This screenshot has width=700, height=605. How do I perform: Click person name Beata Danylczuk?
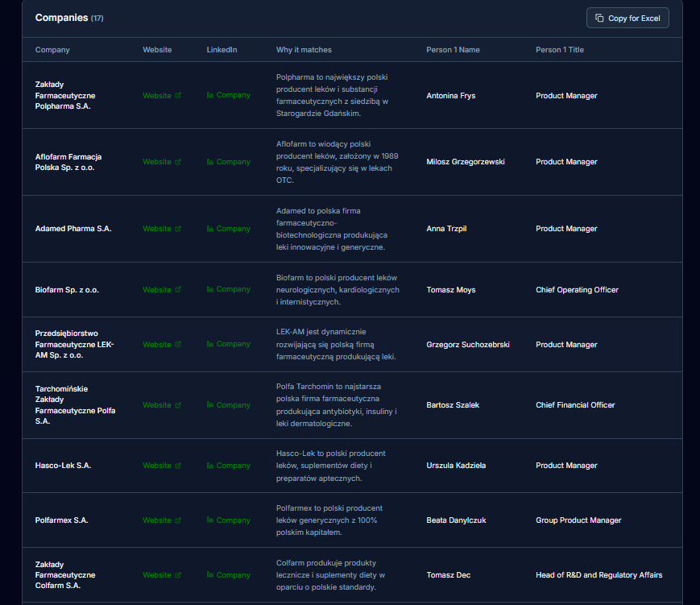point(456,520)
